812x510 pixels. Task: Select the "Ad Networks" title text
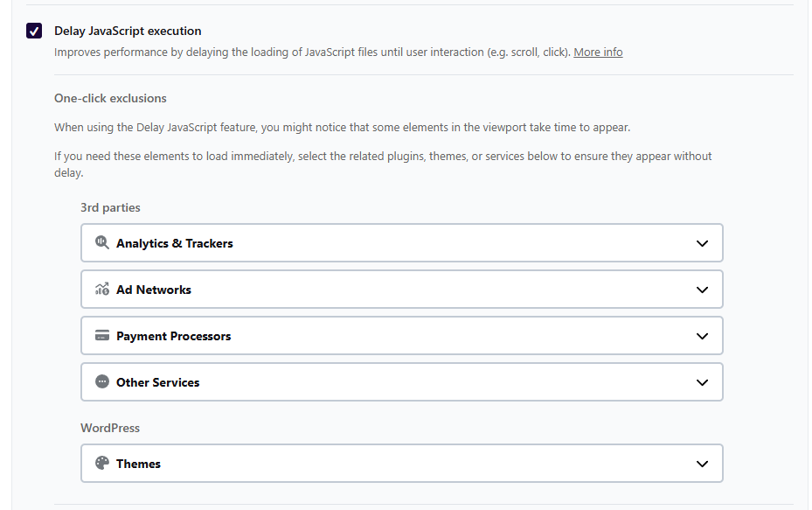pos(154,290)
